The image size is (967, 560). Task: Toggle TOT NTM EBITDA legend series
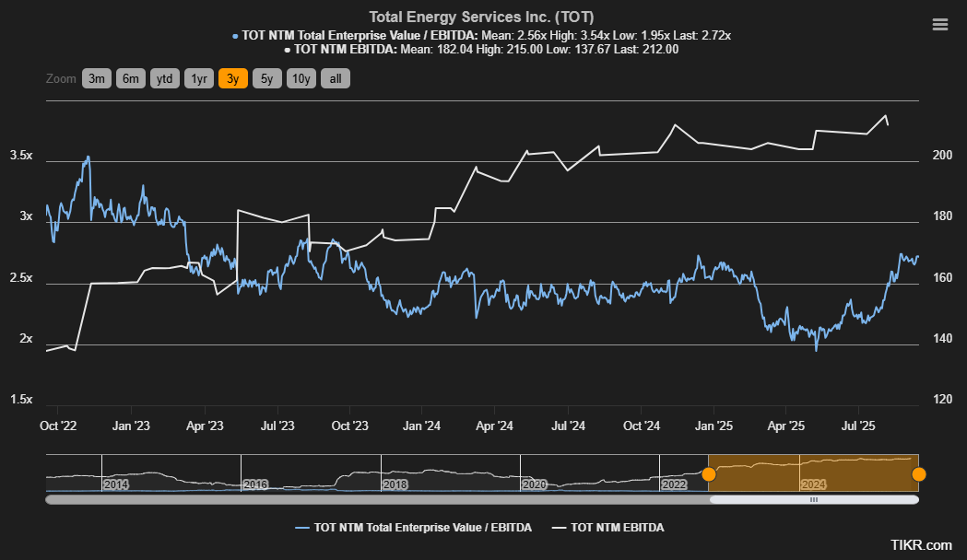coord(607,528)
